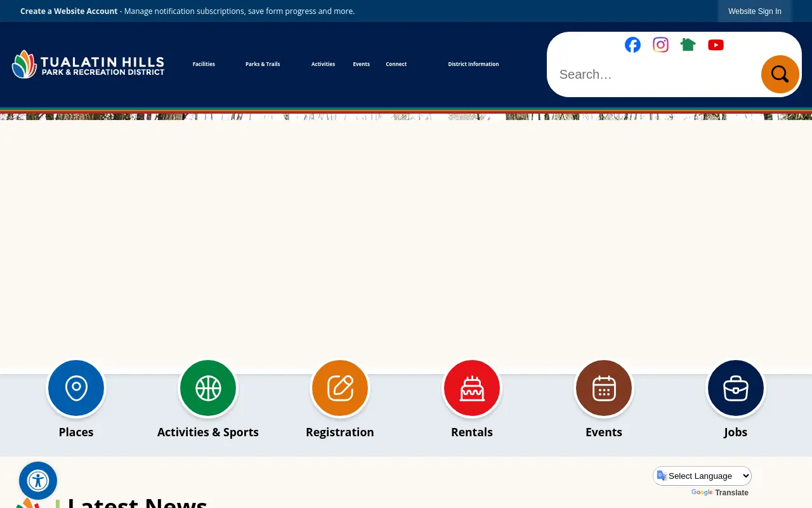Open the accessibility options icon
The width and height of the screenshot is (812, 508).
click(x=38, y=481)
